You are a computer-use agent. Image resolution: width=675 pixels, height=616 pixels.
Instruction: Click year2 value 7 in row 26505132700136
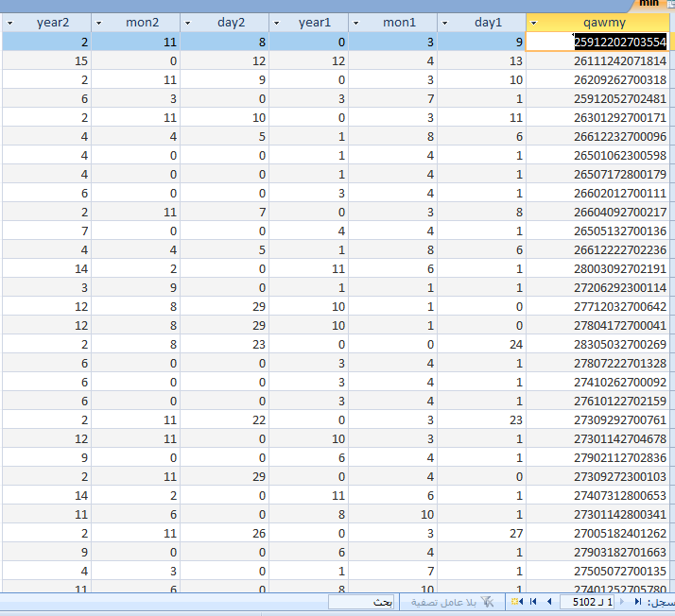click(47, 231)
